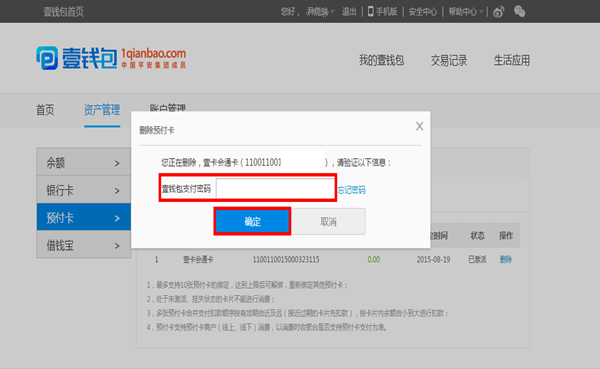Select 预付卡 in the sidebar
This screenshot has width=600, height=369.
click(x=83, y=217)
